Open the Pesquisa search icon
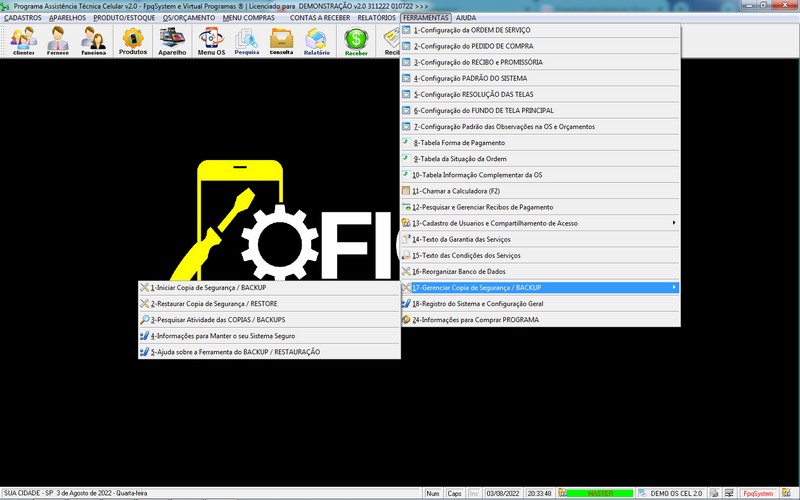This screenshot has height=500, width=800. 247,41
